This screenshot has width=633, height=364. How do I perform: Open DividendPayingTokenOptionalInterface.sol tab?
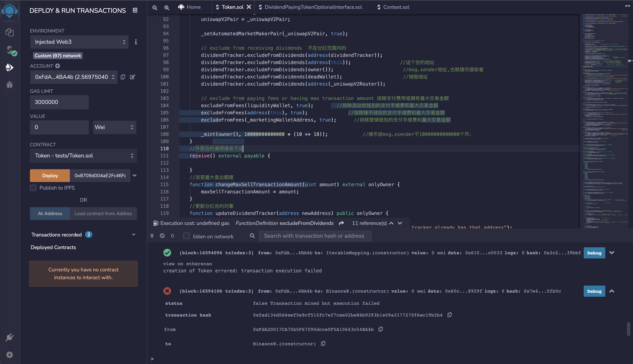(x=310, y=7)
